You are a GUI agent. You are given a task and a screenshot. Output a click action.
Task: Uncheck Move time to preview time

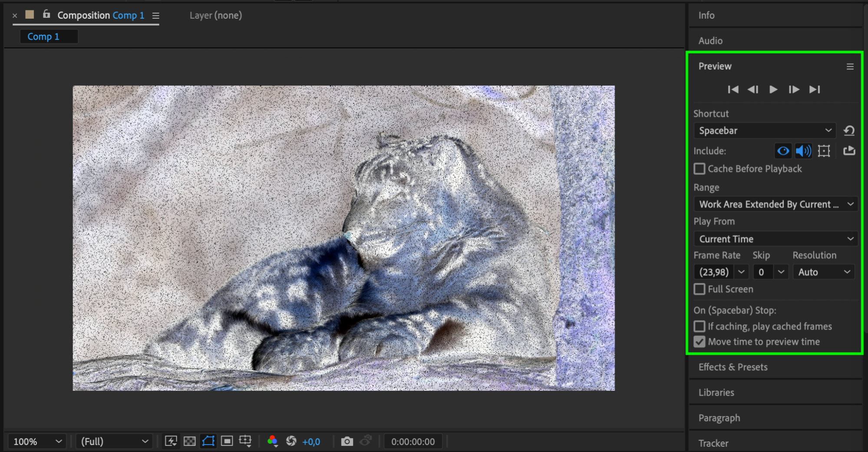tap(699, 342)
